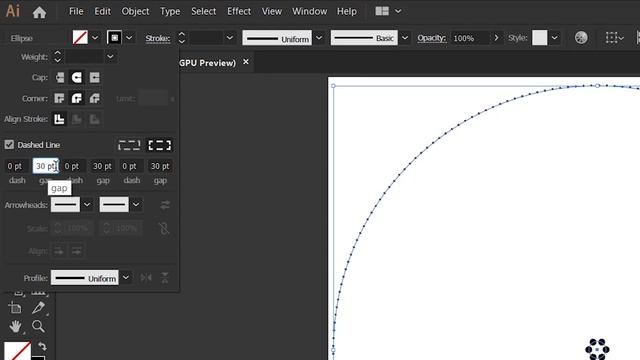640x360 pixels.
Task: Open the start arrowhead dropdown
Action: (x=87, y=204)
